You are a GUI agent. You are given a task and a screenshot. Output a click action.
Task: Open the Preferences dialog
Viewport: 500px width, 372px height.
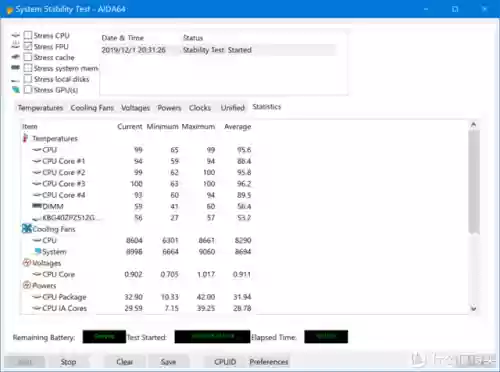pos(269,362)
